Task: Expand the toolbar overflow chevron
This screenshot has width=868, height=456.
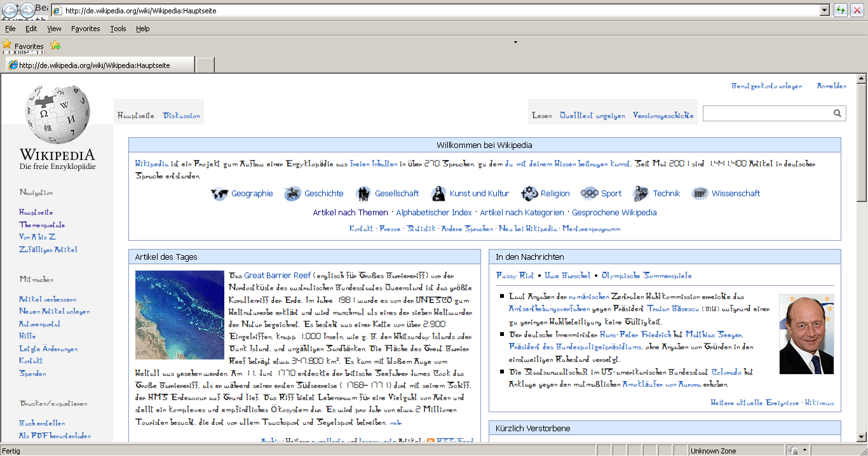Action: [x=515, y=43]
